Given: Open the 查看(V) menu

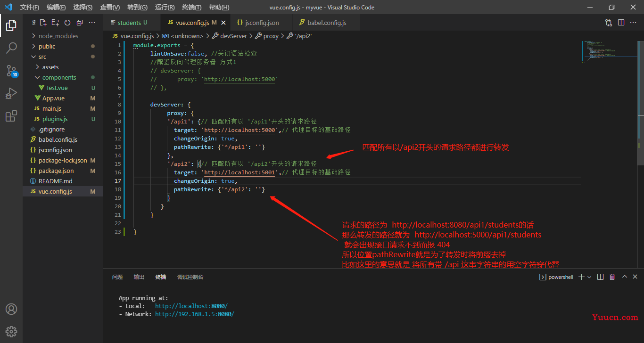Looking at the screenshot, I should 110,8.
